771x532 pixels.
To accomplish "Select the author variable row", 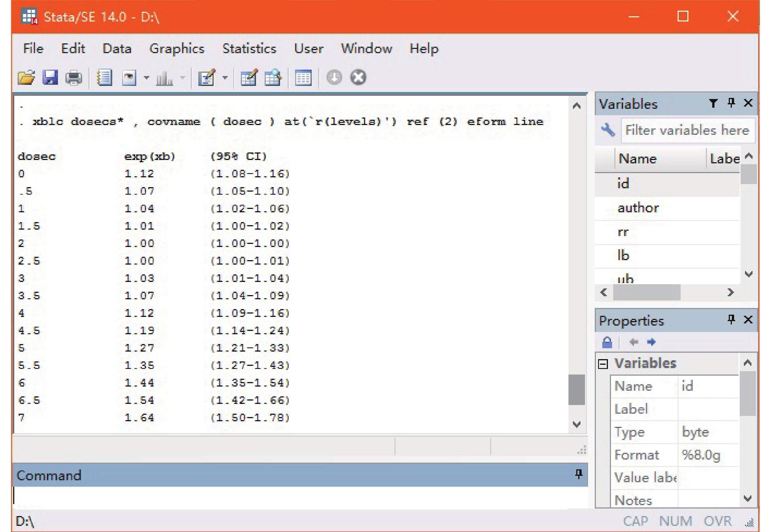I will point(667,208).
